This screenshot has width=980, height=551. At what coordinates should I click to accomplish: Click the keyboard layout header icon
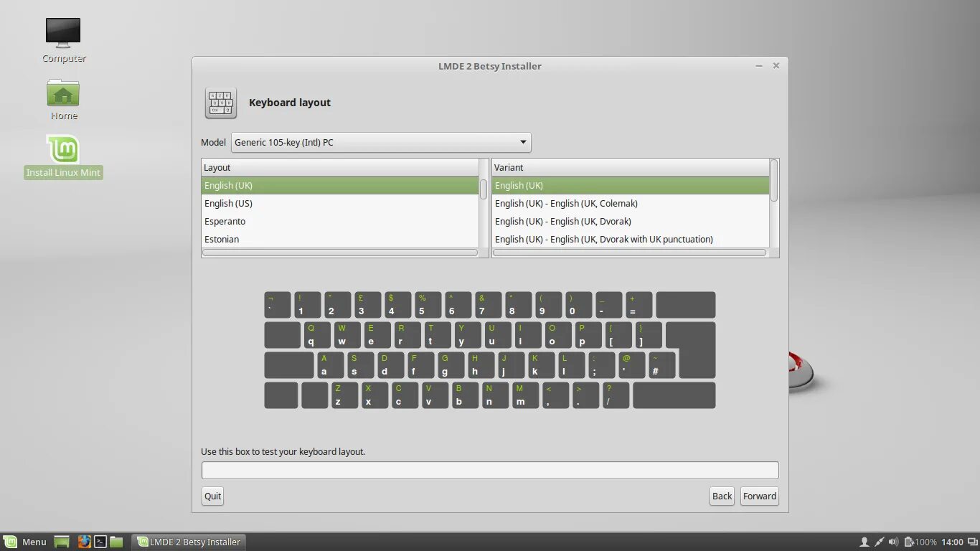(221, 103)
